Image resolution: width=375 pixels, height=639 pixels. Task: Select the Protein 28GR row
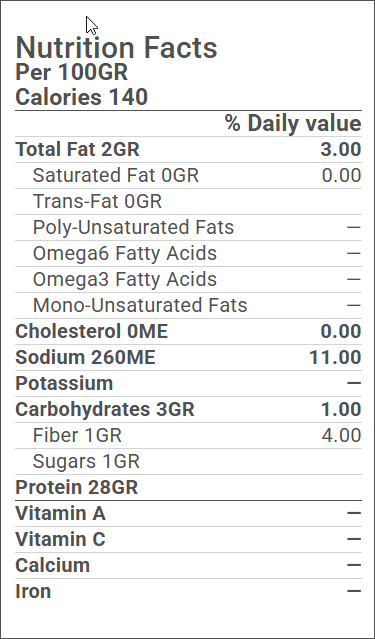[x=188, y=488]
